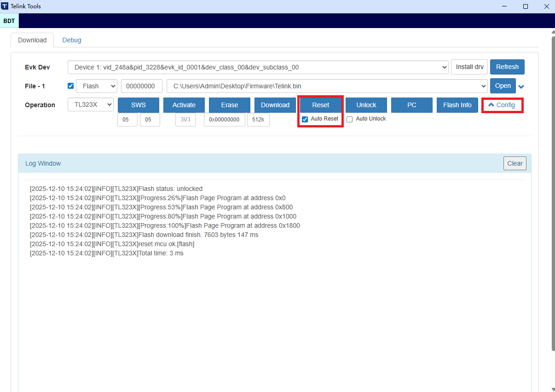Click the Telink Tools logo icon

click(x=5, y=6)
